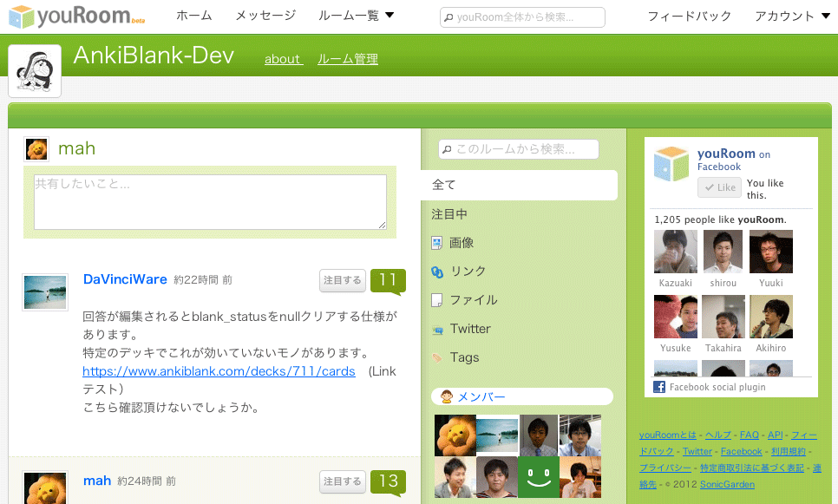Select the green smiley face member avatar

tap(539, 477)
